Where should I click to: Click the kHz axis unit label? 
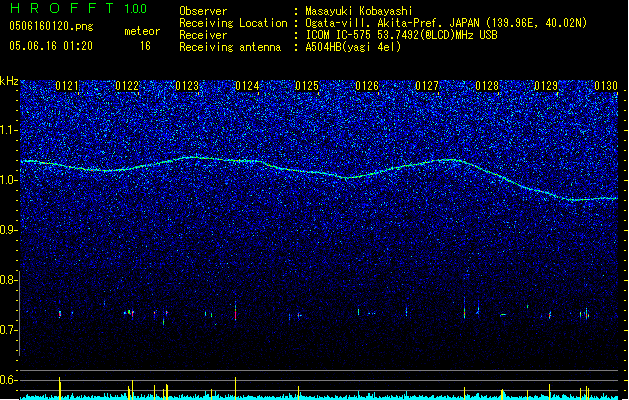[9, 81]
